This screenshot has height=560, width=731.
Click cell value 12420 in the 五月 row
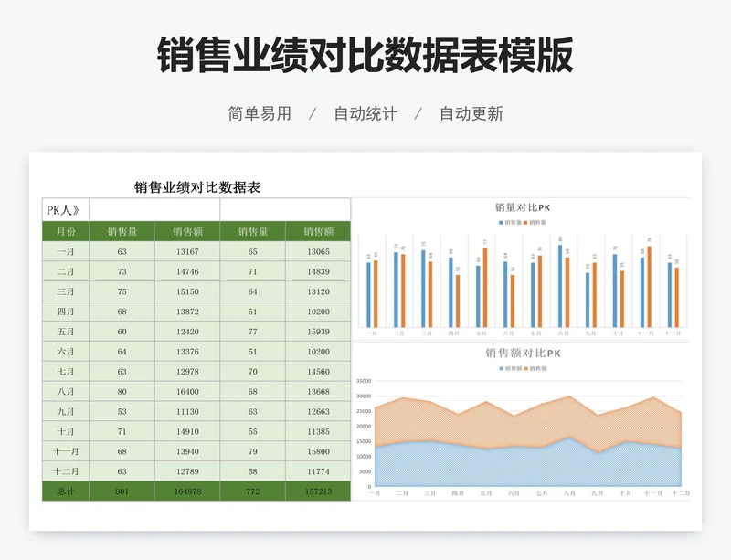[187, 332]
